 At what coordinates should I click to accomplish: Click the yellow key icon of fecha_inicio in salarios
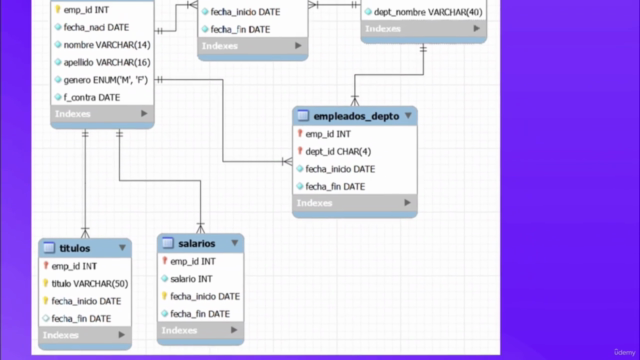164,296
